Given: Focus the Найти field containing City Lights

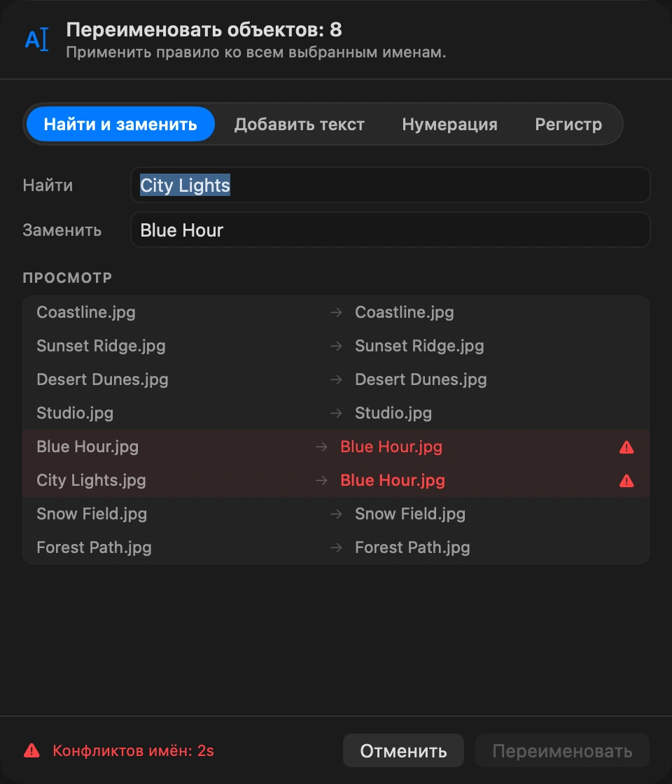Looking at the screenshot, I should [x=390, y=185].
